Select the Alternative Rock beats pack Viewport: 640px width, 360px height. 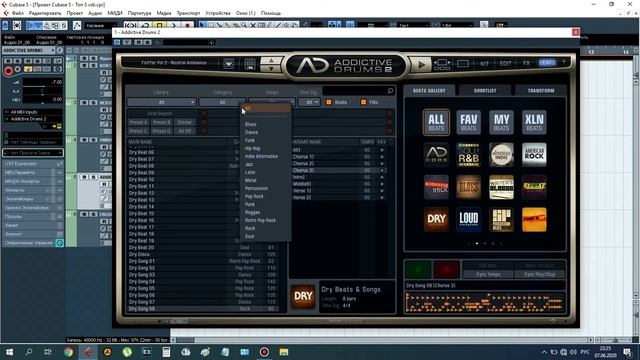tap(436, 187)
